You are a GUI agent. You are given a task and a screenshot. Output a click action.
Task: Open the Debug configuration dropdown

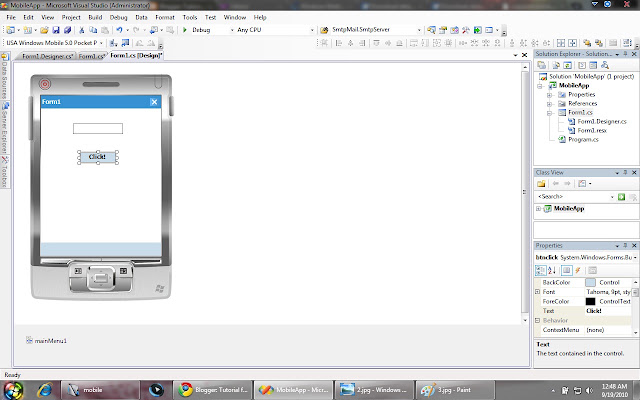(x=212, y=30)
